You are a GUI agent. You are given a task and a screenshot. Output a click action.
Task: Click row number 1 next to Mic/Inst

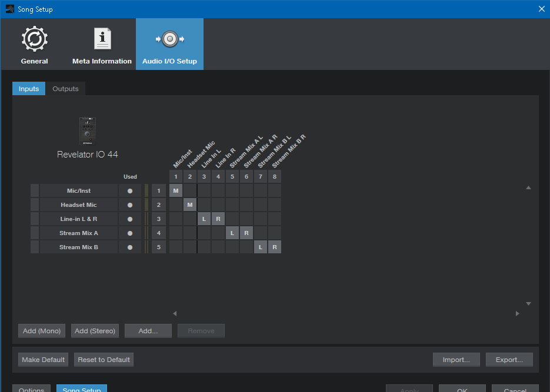pyautogui.click(x=159, y=190)
